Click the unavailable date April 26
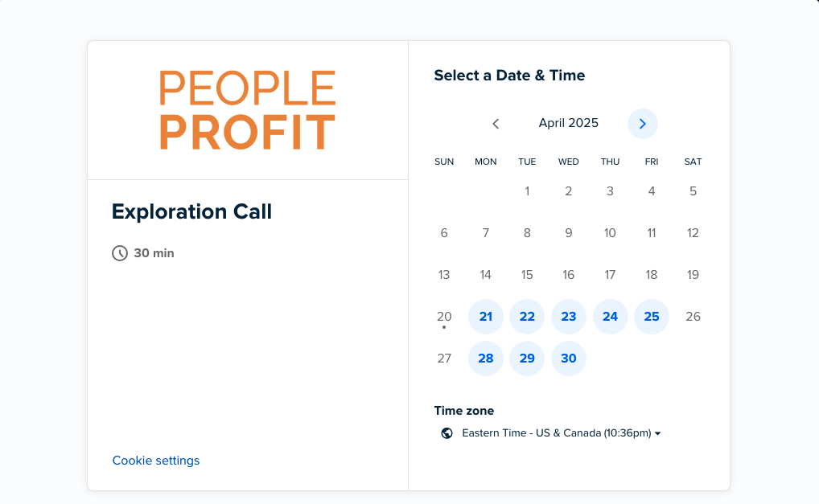The image size is (819, 504). click(693, 317)
